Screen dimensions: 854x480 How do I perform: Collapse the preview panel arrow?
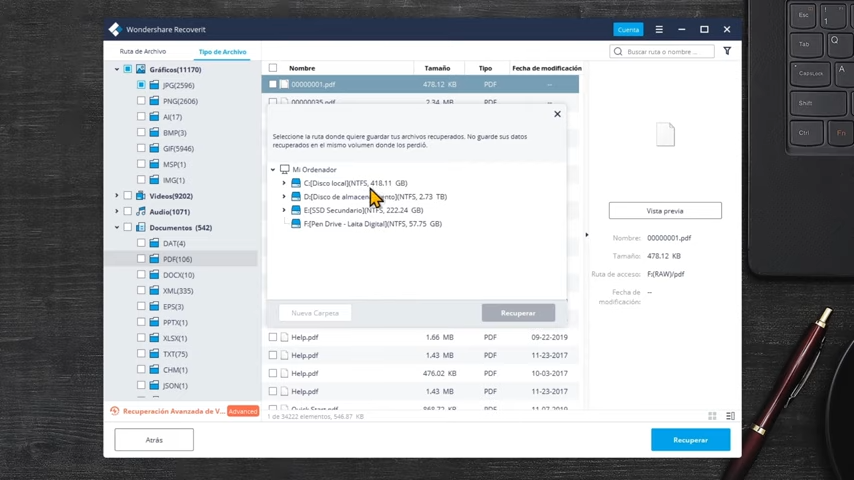coord(587,235)
